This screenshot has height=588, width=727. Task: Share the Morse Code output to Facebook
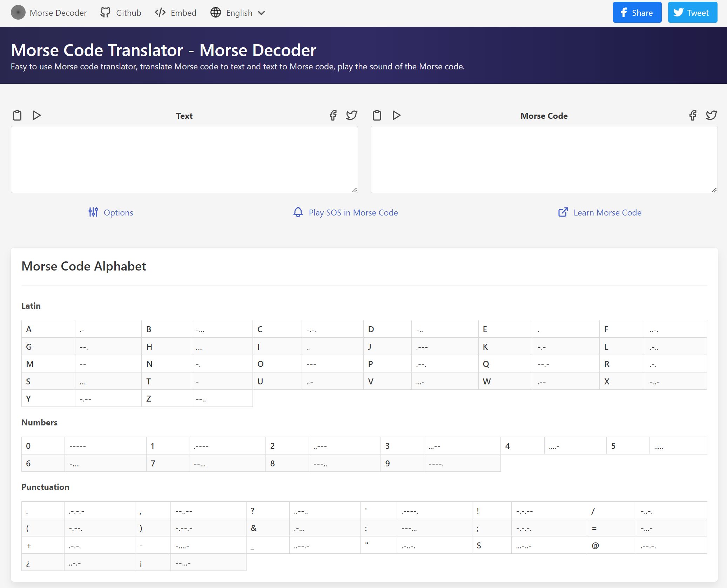click(693, 115)
